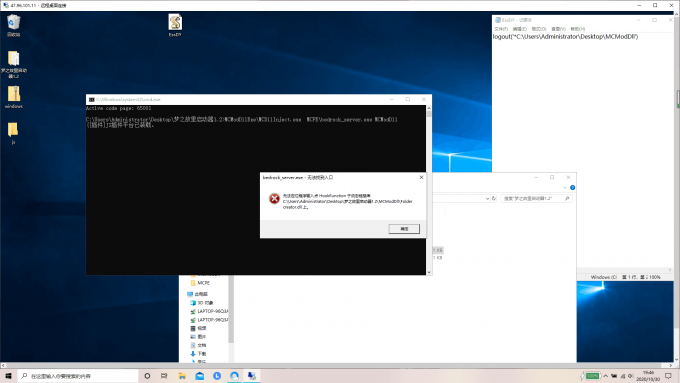
Task: Close the bedrock_server.exe error dialog
Action: (x=421, y=177)
